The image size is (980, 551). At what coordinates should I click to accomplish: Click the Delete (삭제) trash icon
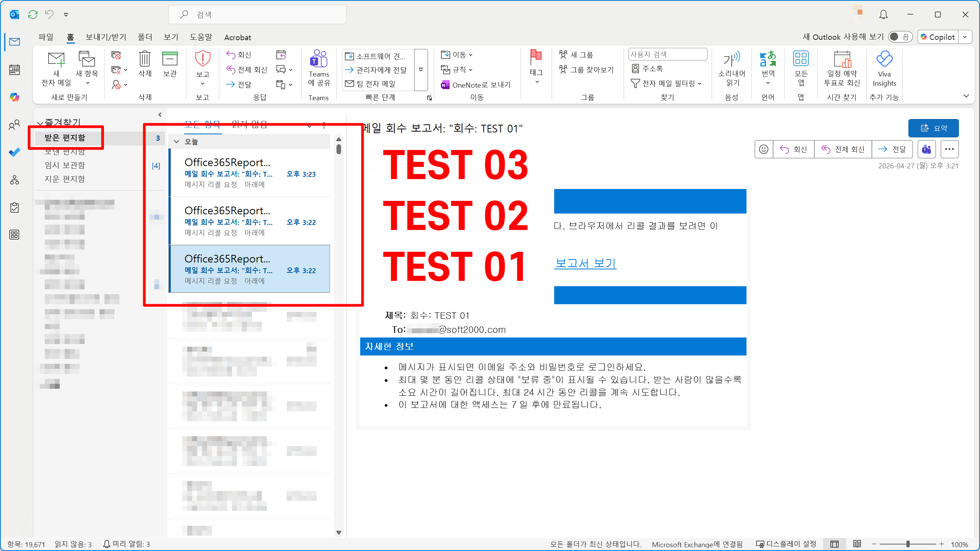coord(145,59)
